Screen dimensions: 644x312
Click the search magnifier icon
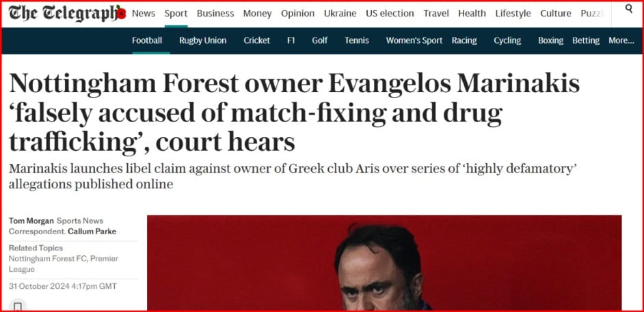629,10
